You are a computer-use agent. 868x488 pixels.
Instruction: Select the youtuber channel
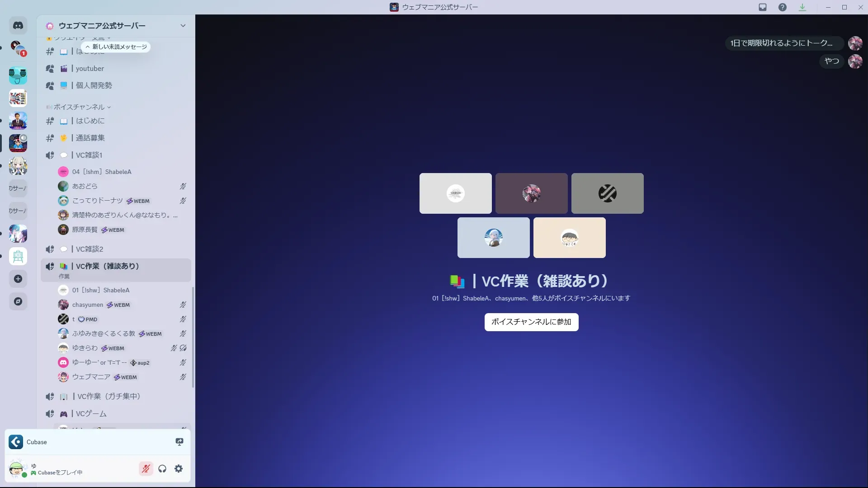pyautogui.click(x=90, y=69)
